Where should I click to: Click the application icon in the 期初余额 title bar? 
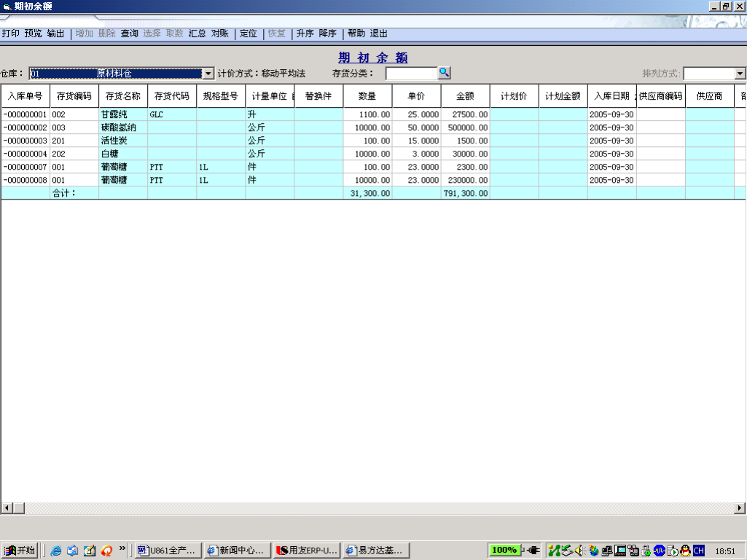click(7, 7)
